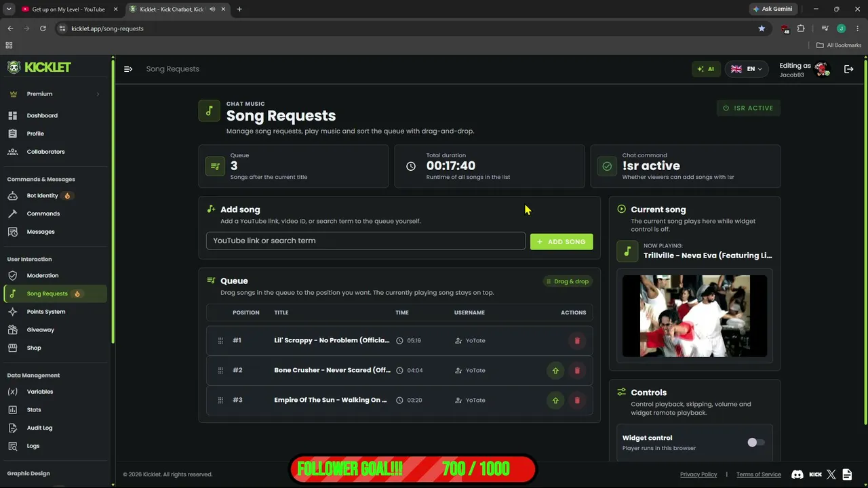
Task: Click the ADD SONG button
Action: (x=561, y=242)
